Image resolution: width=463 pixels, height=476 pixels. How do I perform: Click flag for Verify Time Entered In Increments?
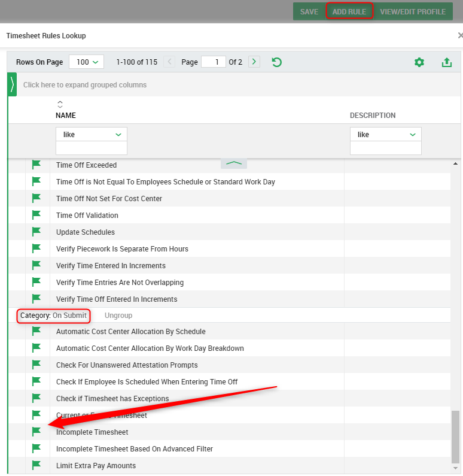[x=36, y=265]
